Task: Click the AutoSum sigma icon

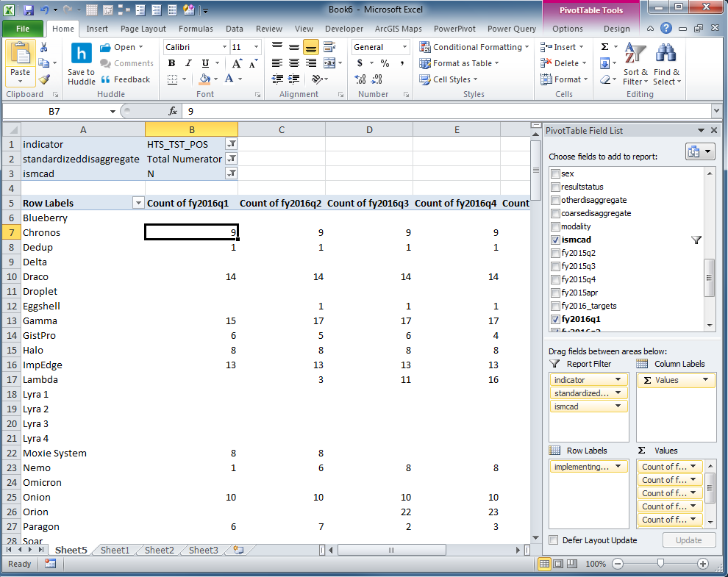Action: pyautogui.click(x=605, y=47)
